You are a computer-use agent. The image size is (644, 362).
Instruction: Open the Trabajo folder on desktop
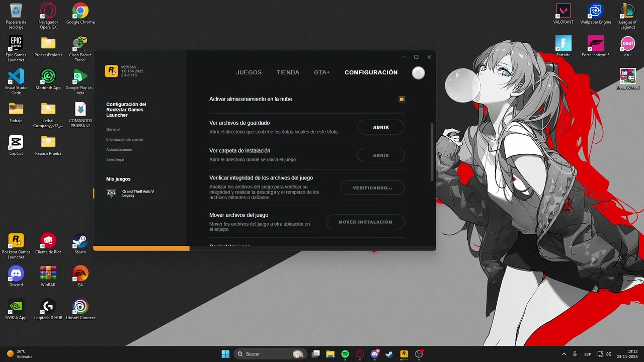click(16, 112)
